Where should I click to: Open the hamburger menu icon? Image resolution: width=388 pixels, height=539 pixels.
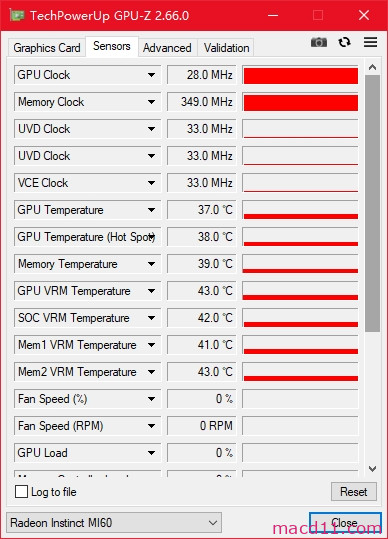coord(370,42)
